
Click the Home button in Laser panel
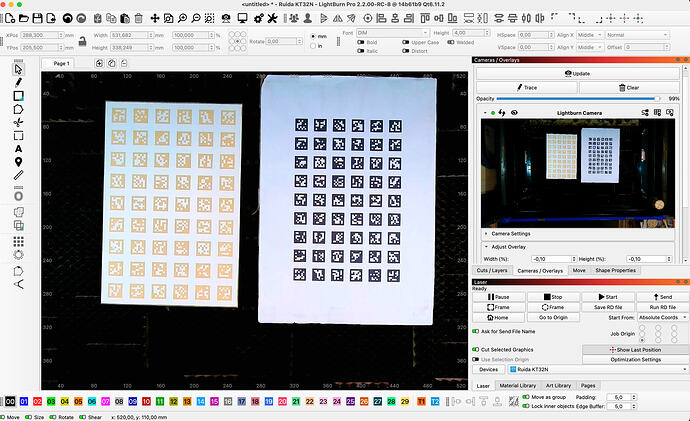point(498,317)
